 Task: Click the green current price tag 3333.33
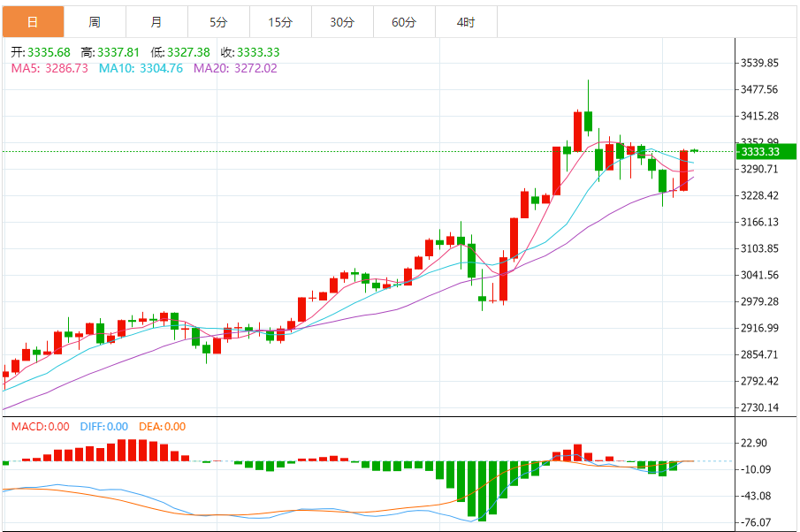point(766,151)
